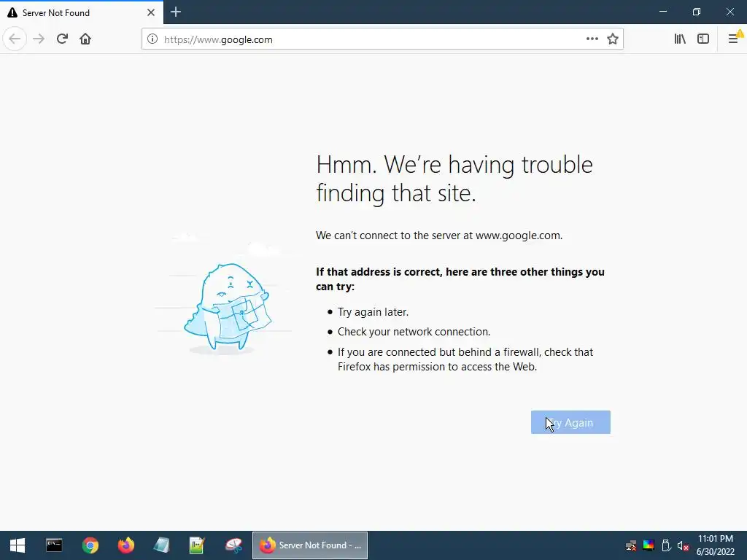Screen dimensions: 747x560
Task: Open the blue notepad taskbar app
Action: coord(161,545)
